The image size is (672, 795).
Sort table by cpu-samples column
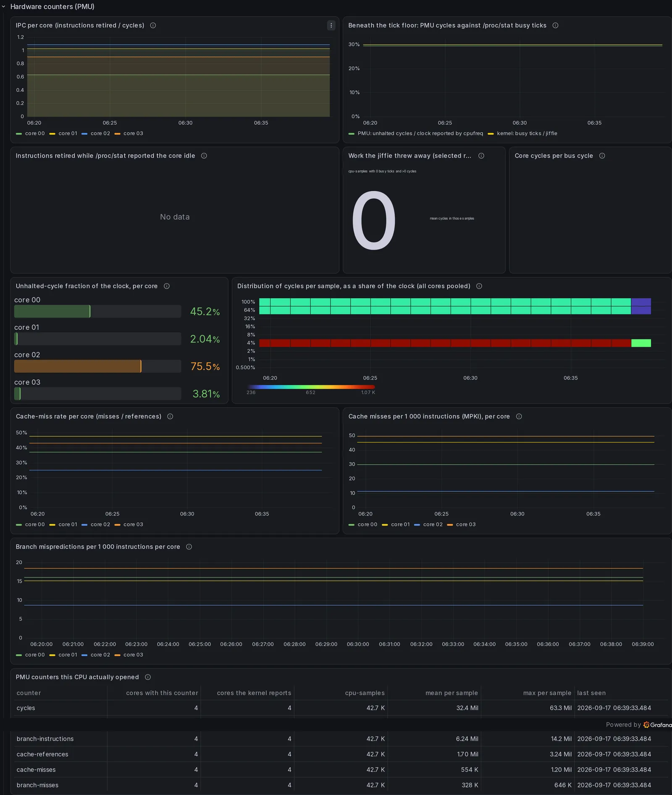pyautogui.click(x=365, y=693)
